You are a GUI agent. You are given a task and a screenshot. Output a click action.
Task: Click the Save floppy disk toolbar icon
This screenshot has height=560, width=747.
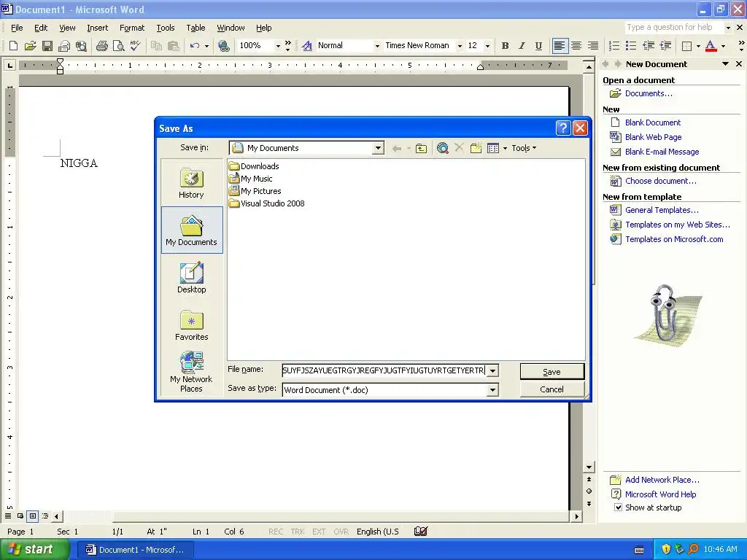tap(47, 46)
